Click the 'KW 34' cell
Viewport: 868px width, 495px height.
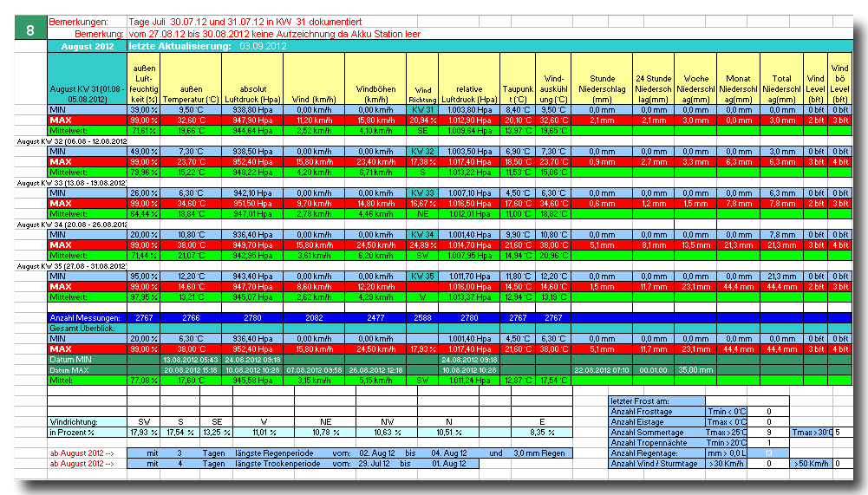[x=422, y=235]
